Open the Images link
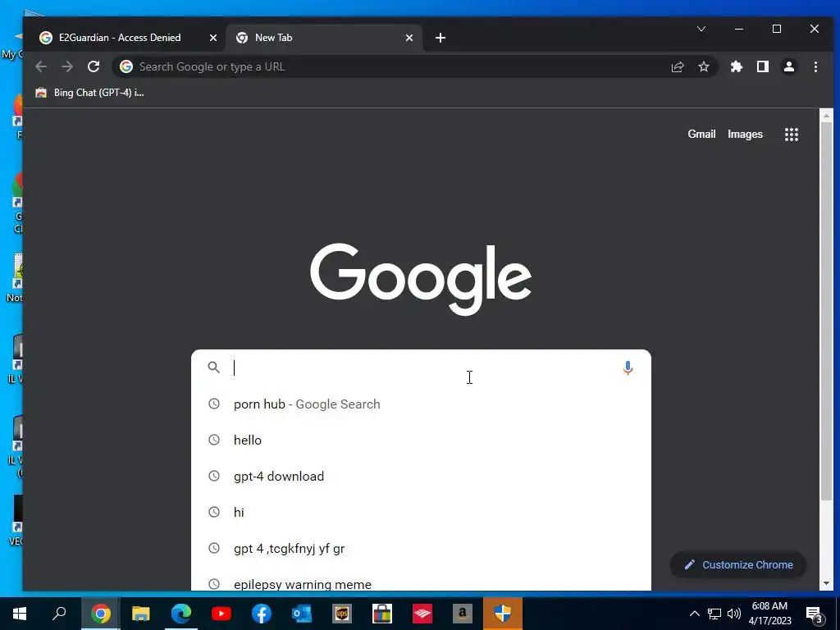 [745, 134]
